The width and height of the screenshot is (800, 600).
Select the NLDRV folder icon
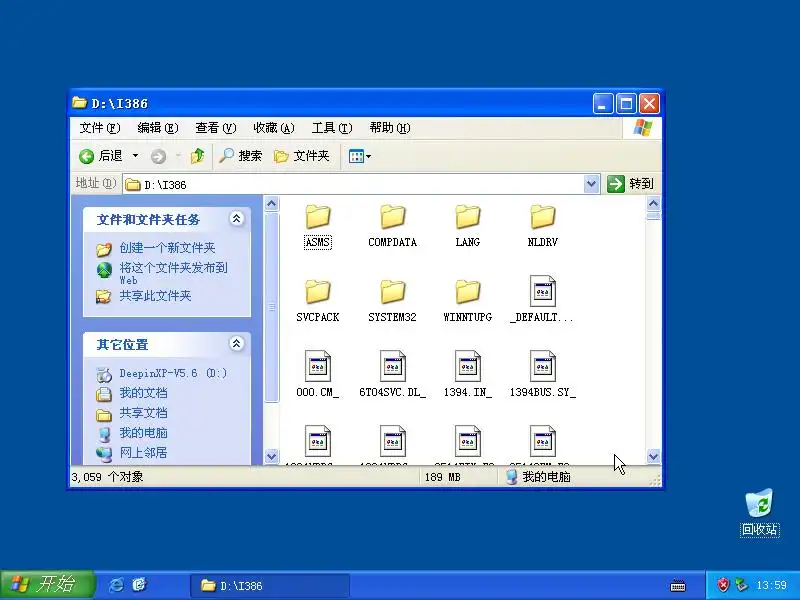pos(542,217)
